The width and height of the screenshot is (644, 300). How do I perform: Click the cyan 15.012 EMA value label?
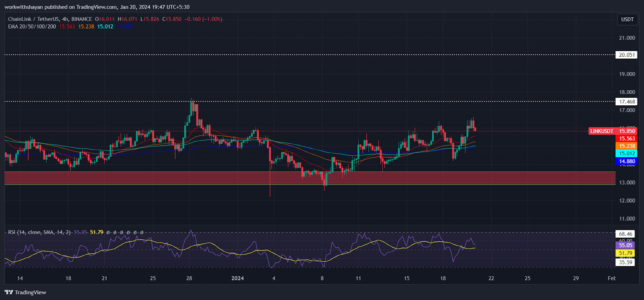[627, 154]
